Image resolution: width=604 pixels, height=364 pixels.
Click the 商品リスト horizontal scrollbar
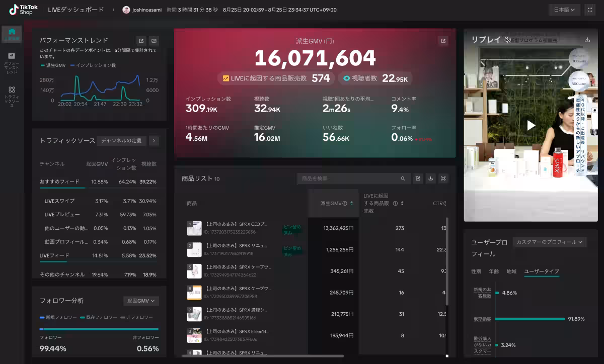tap(264, 356)
